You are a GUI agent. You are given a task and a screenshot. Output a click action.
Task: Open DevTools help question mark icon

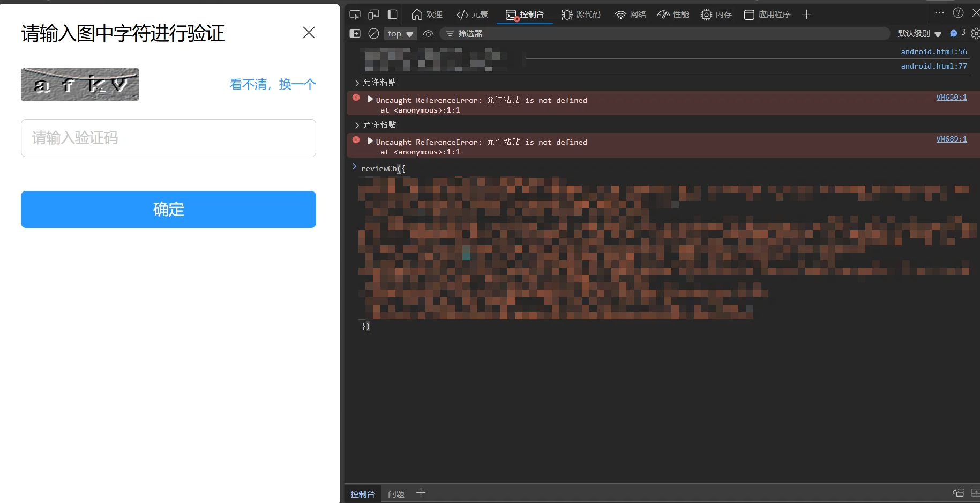coord(959,13)
